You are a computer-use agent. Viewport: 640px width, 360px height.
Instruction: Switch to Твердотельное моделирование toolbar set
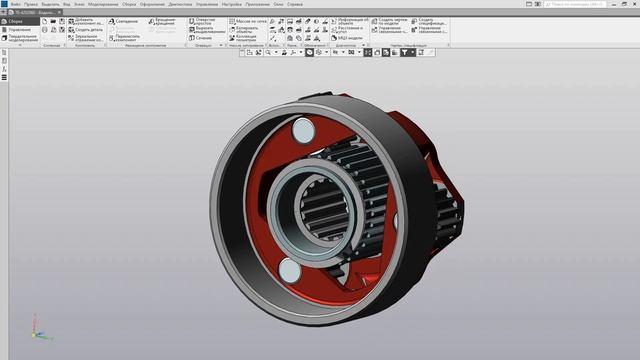point(20,38)
